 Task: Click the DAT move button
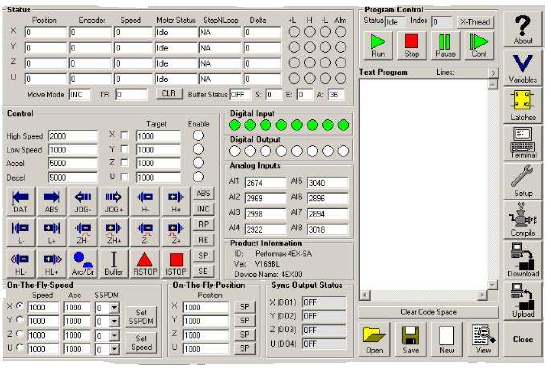pos(20,201)
